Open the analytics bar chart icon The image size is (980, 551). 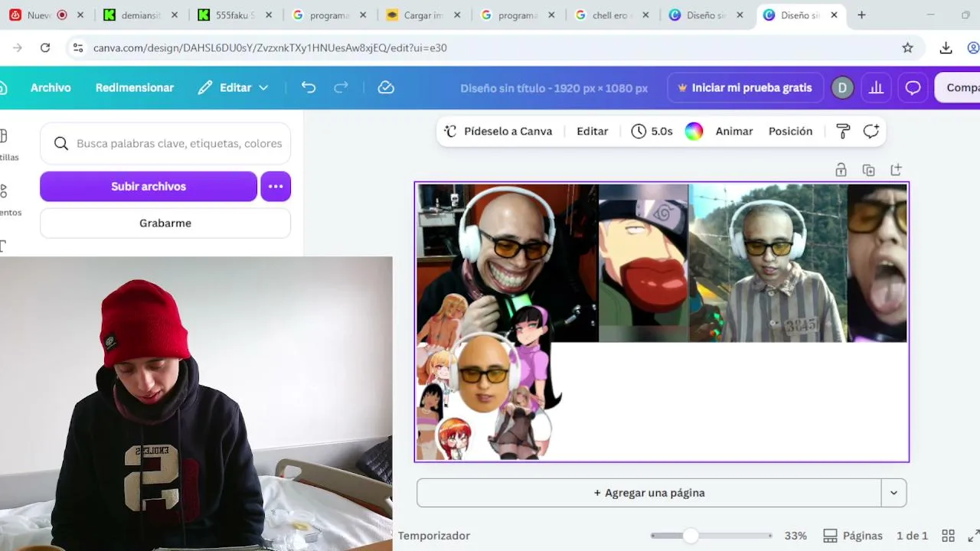(x=877, y=88)
